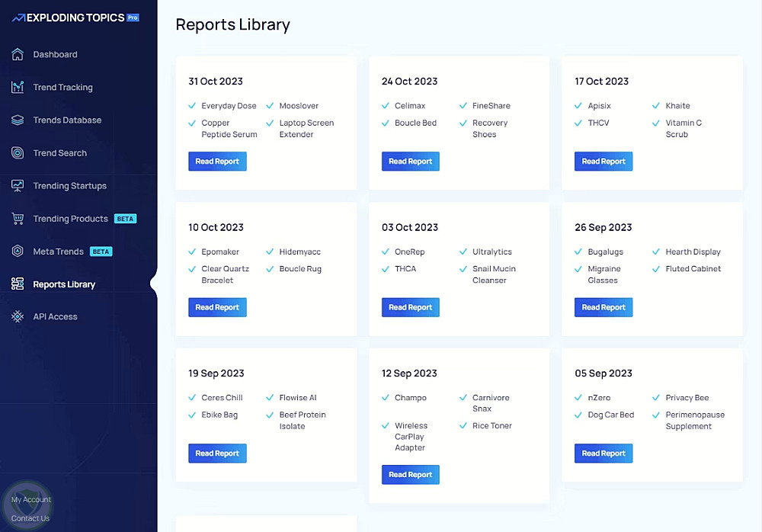Click BETA badge next to Trending Products
The height and width of the screenshot is (532, 762).
point(126,219)
